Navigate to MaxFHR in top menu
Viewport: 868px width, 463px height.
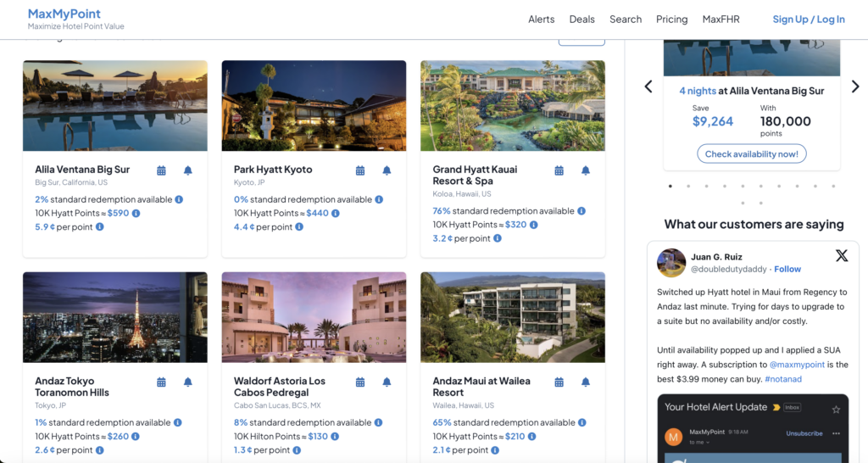coord(721,20)
